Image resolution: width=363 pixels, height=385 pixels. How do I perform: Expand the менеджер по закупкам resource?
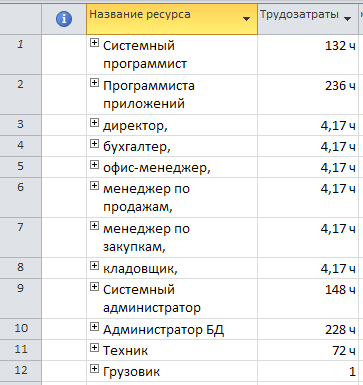94,226
